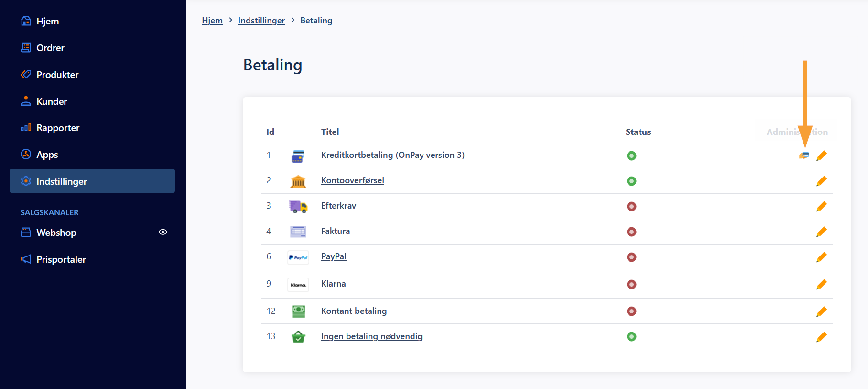
Task: Click the OnPay card settings icon
Action: point(804,156)
